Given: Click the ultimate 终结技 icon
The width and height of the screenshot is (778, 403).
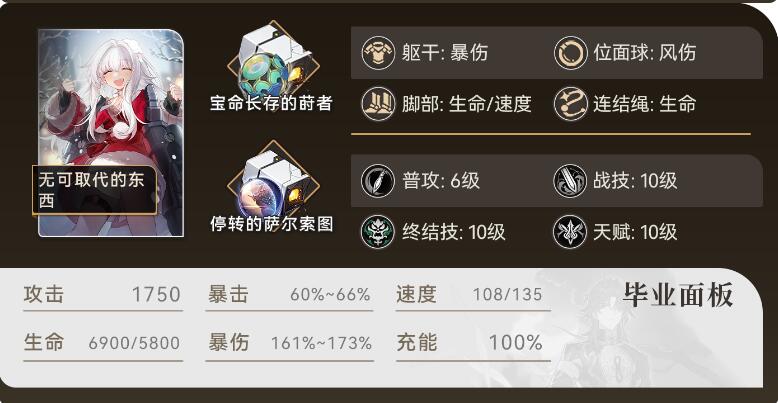Looking at the screenshot, I should [378, 232].
